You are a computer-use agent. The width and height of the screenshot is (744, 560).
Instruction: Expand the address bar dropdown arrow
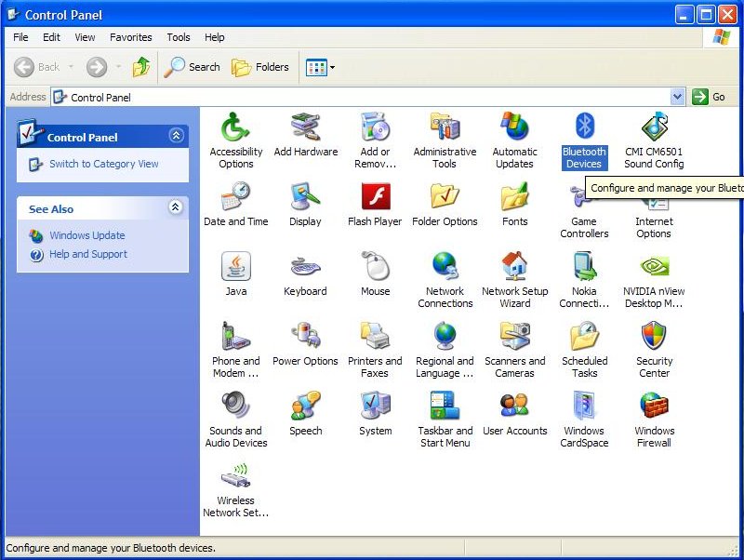coord(677,97)
